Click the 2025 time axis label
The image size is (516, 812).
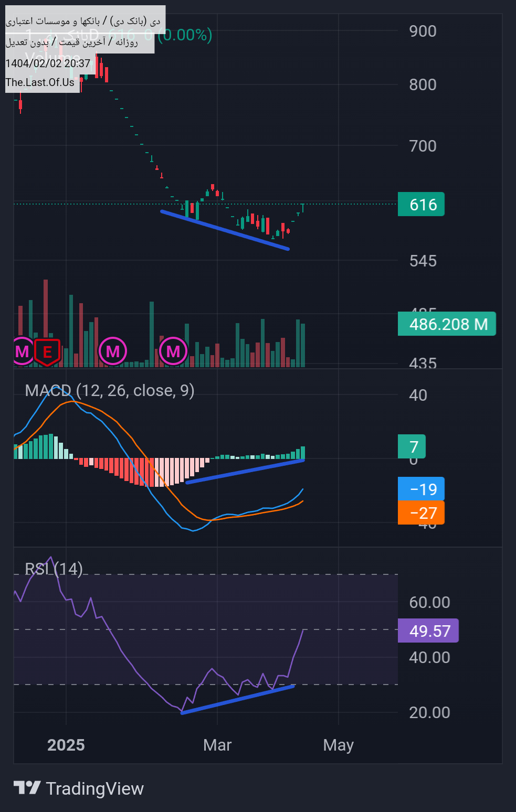(66, 745)
